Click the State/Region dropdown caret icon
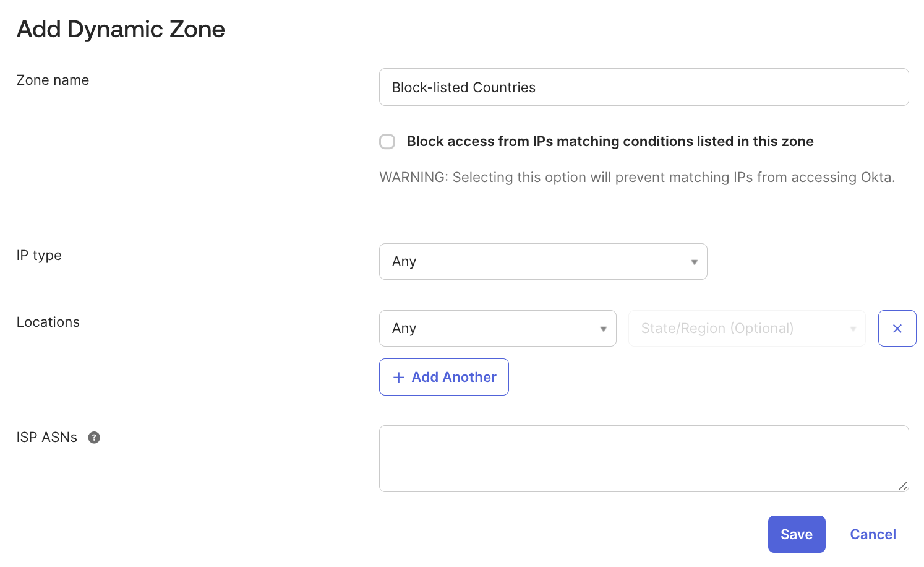The height and width of the screenshot is (567, 924). (x=853, y=329)
